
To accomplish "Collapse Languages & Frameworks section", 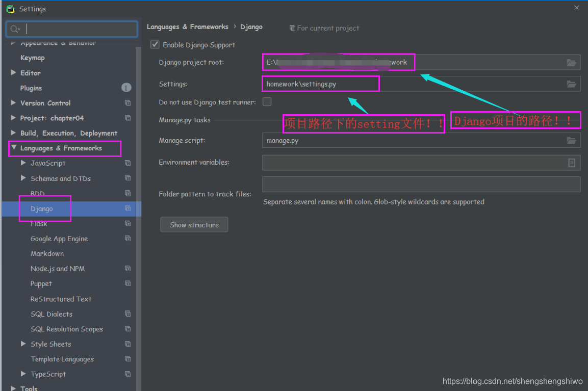I will pyautogui.click(x=13, y=148).
